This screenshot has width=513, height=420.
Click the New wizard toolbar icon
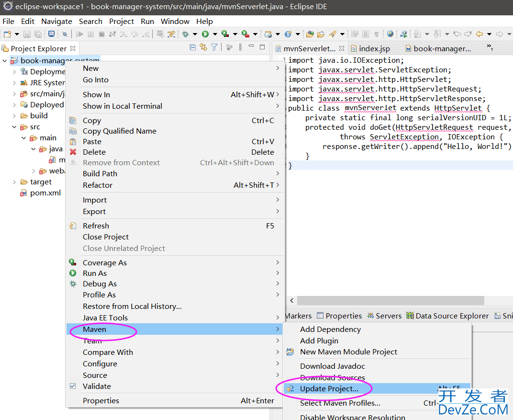click(x=8, y=34)
